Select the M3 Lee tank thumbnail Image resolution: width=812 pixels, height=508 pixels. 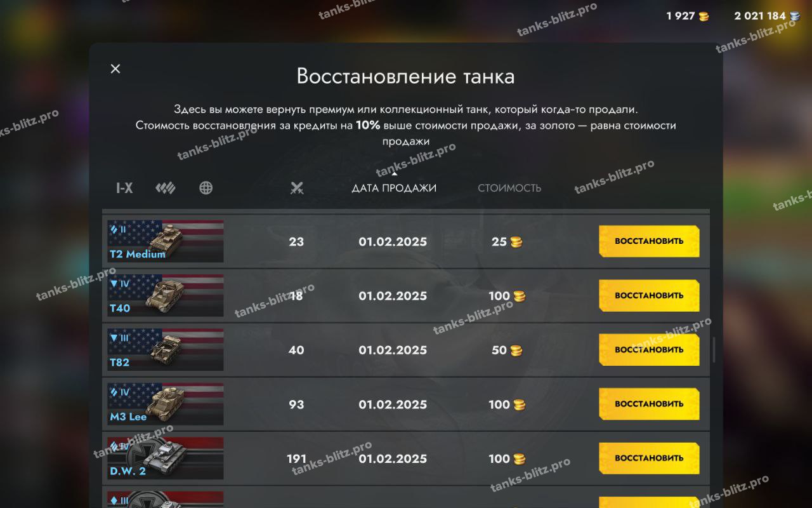click(x=166, y=404)
